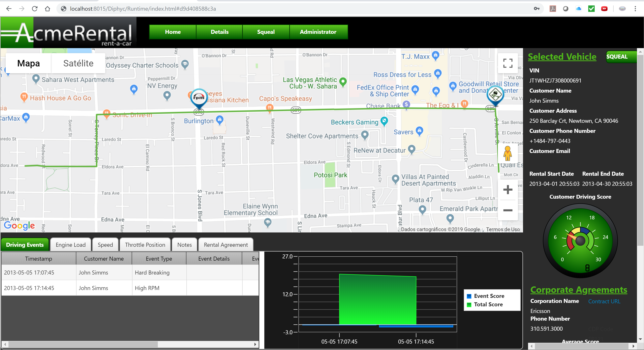Viewport: 644px width, 350px height.
Task: Zoom in the map with plus icon
Action: [508, 190]
